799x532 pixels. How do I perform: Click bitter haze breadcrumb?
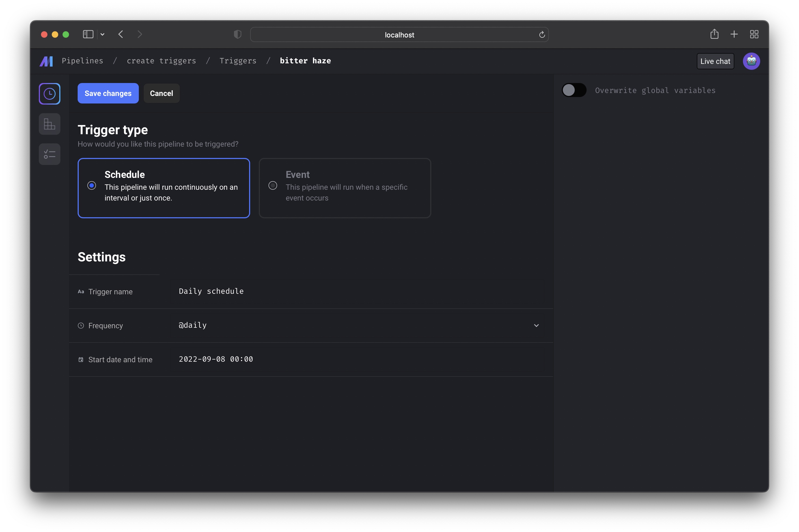click(305, 61)
